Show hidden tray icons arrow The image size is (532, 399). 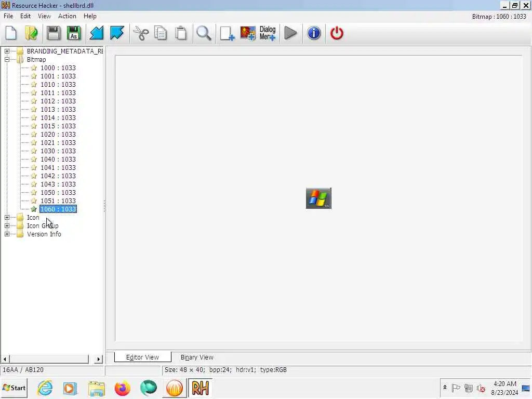pyautogui.click(x=445, y=388)
